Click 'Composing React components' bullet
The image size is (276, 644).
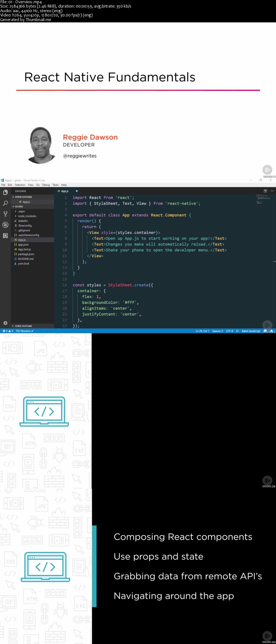[x=183, y=537]
